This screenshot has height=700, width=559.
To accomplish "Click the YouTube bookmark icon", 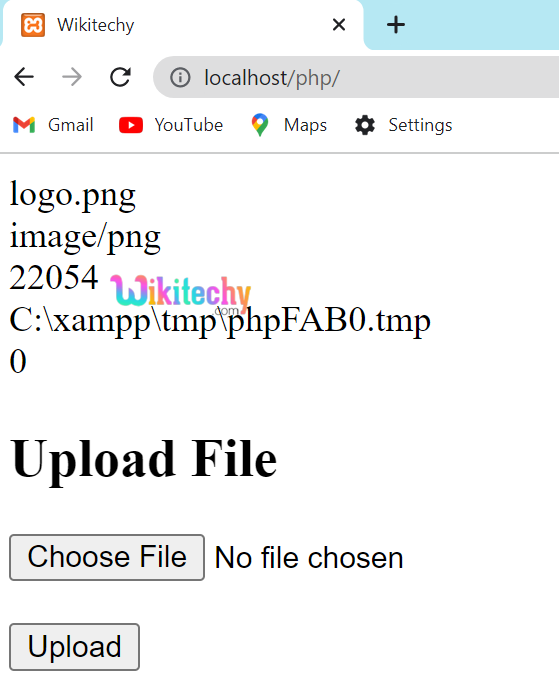I will click(x=131, y=125).
